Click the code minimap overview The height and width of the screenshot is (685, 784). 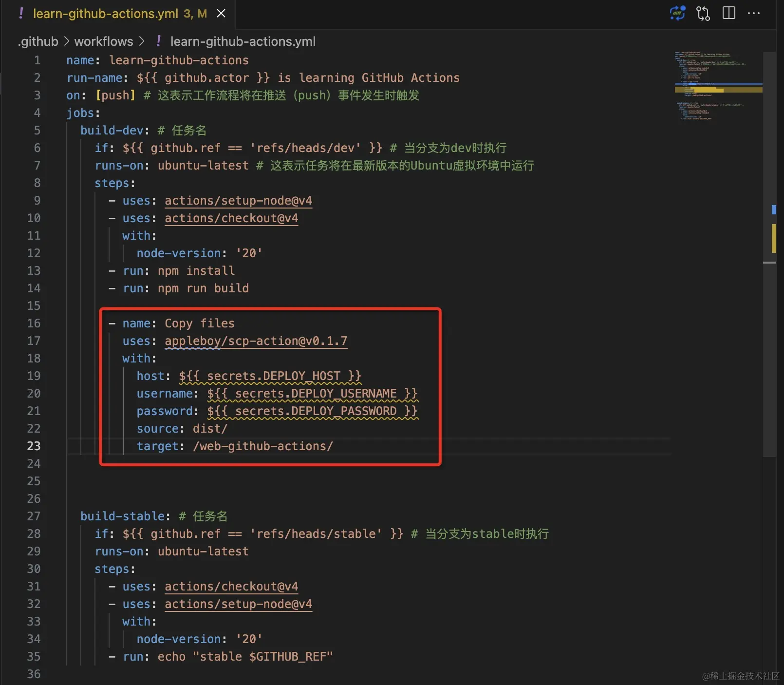tap(718, 85)
